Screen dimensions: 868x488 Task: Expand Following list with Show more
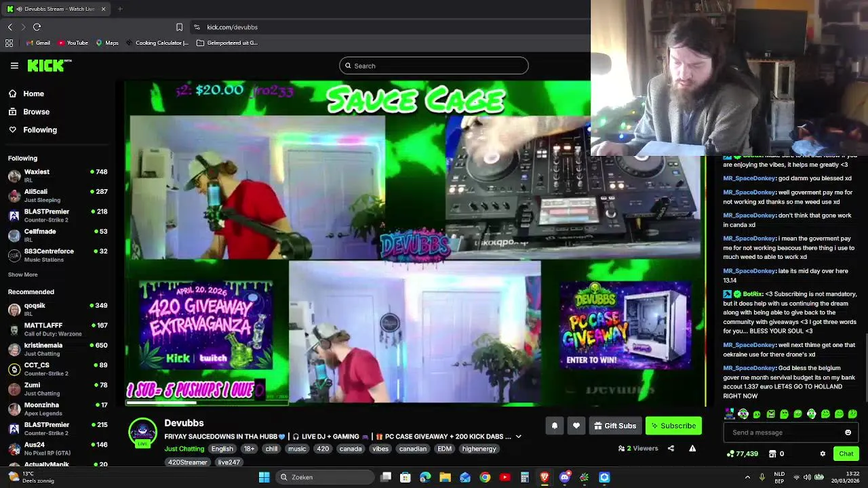(x=22, y=274)
